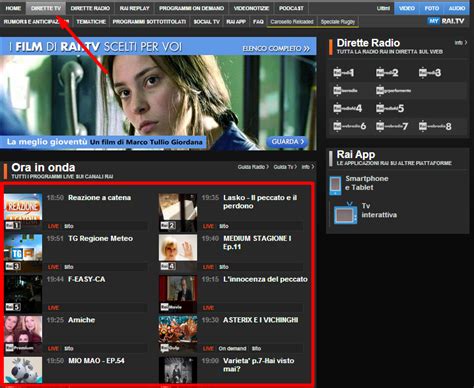Click LIVE under F-EASY-CA
The image size is (474, 388).
(x=53, y=308)
